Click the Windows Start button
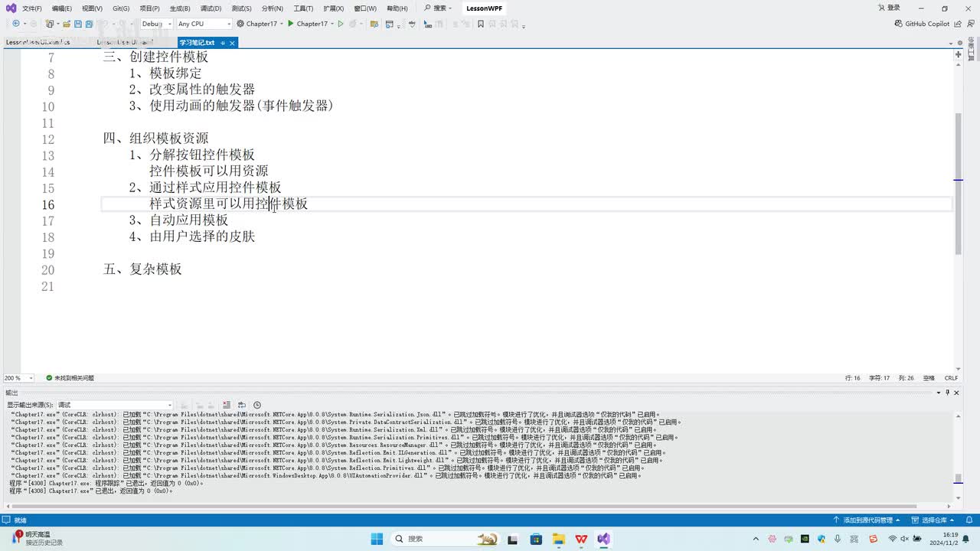The width and height of the screenshot is (980, 551). coord(377,539)
